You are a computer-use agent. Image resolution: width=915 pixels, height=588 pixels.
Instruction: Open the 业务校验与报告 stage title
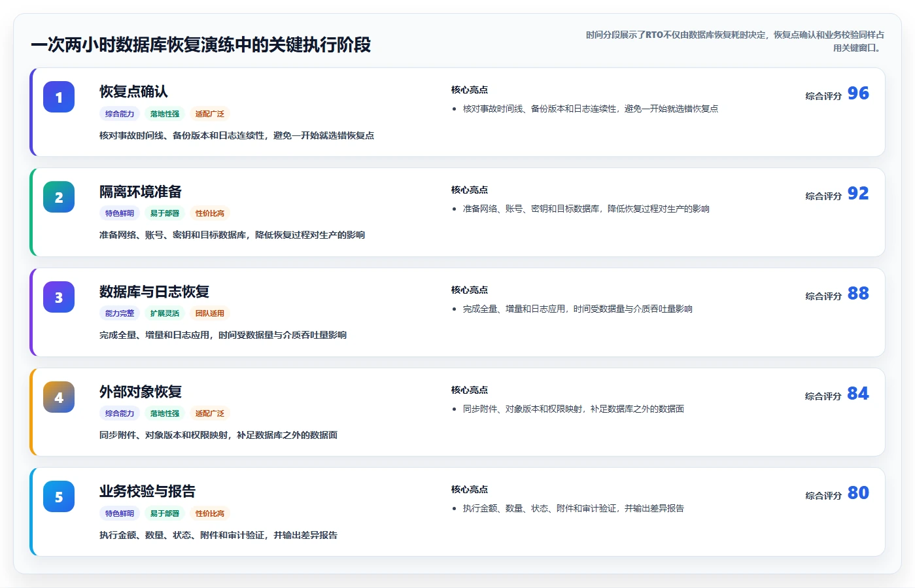[x=147, y=491]
